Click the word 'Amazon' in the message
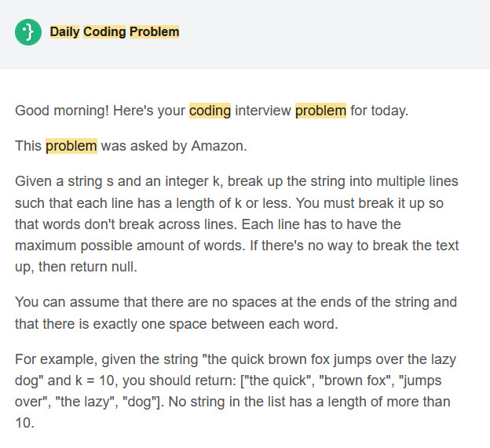 click(219, 146)
